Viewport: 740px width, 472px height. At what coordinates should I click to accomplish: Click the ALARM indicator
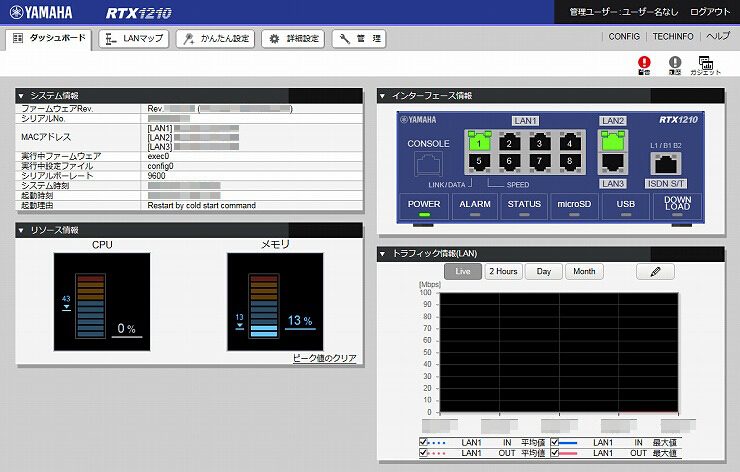pos(475,207)
